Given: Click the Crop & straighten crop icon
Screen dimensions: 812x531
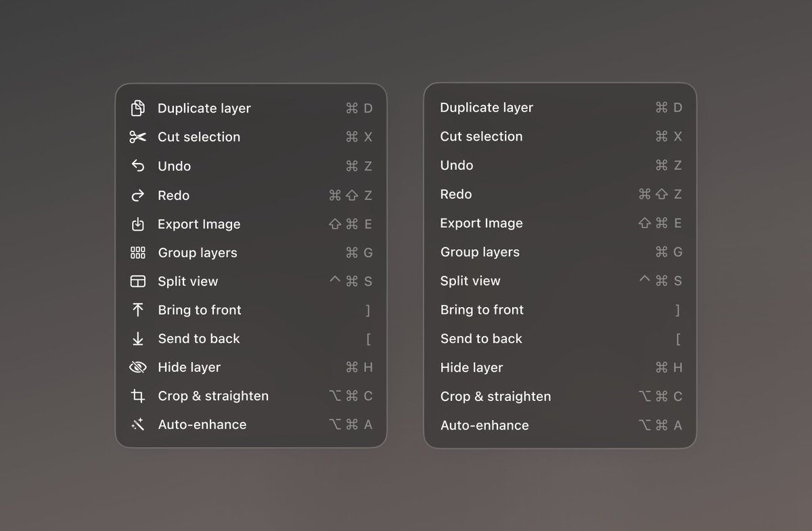Looking at the screenshot, I should pos(138,396).
